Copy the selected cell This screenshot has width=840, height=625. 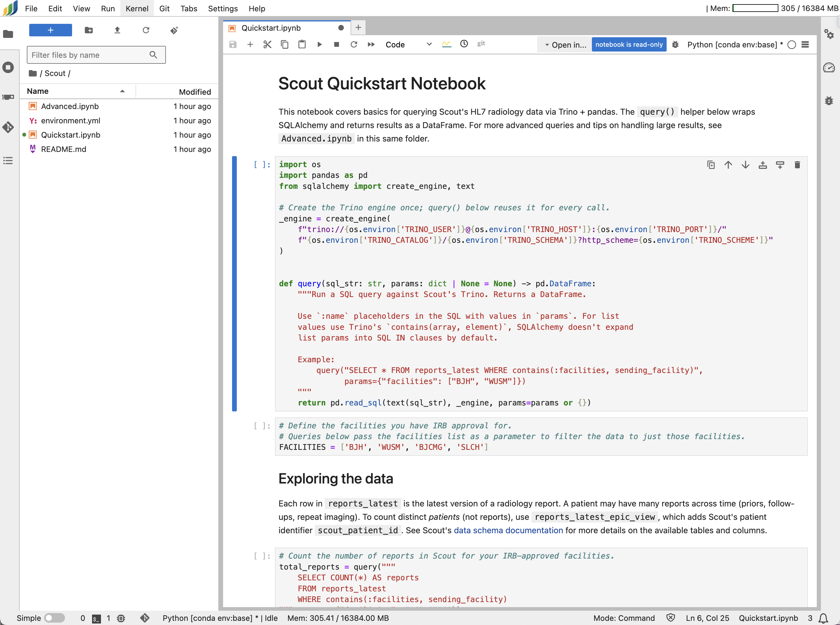tap(284, 45)
